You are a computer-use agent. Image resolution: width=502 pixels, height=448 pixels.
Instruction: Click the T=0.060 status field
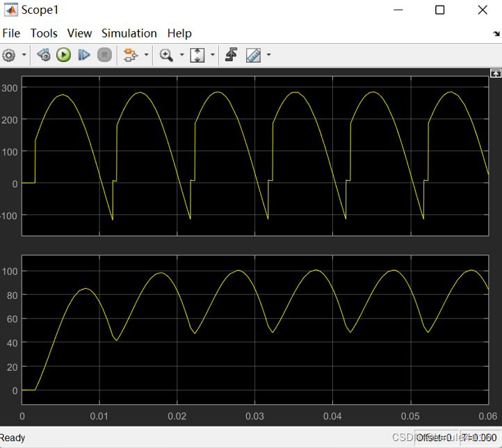point(479,438)
